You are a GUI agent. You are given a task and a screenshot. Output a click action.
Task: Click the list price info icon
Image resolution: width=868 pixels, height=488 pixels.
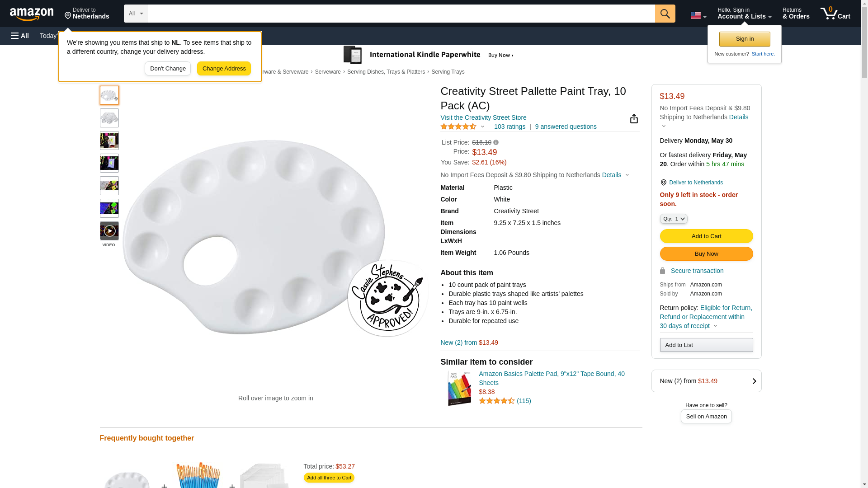(x=496, y=142)
